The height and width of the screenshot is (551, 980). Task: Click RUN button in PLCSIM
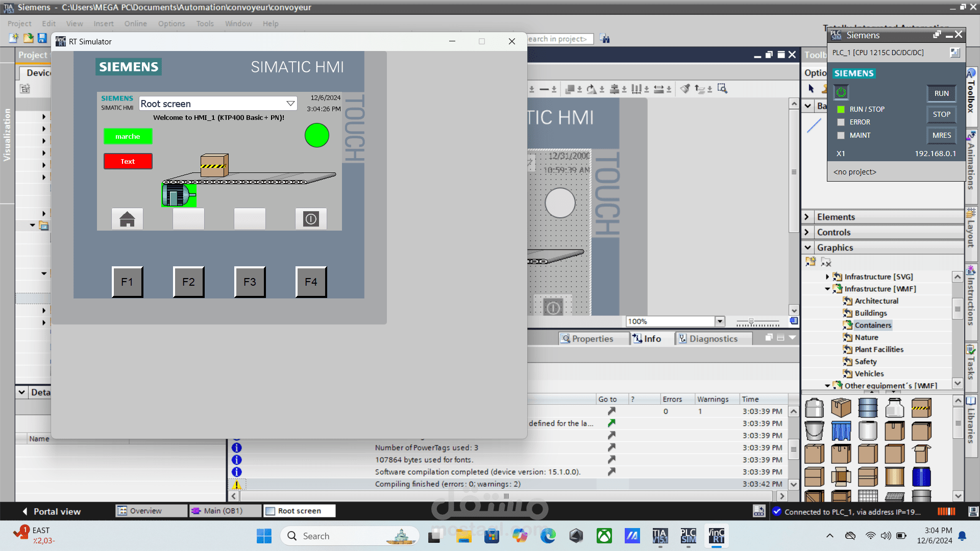[941, 93]
